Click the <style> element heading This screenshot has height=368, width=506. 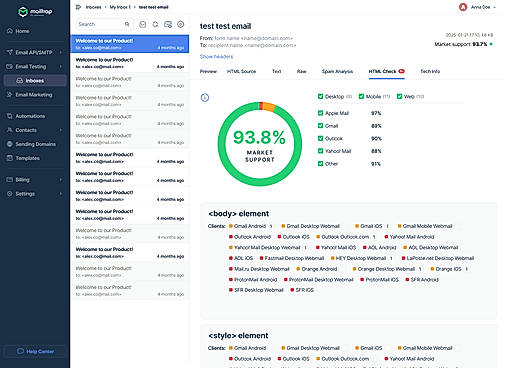pyautogui.click(x=238, y=336)
